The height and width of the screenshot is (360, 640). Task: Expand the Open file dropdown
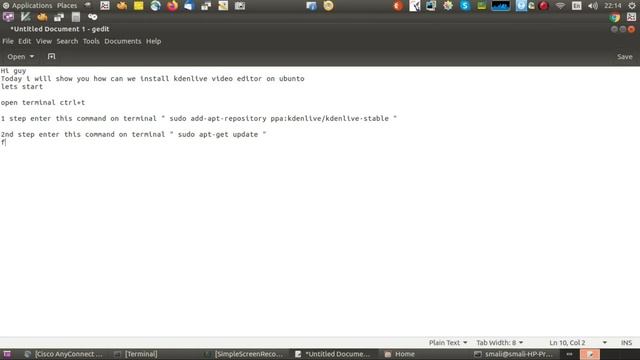[x=20, y=57]
